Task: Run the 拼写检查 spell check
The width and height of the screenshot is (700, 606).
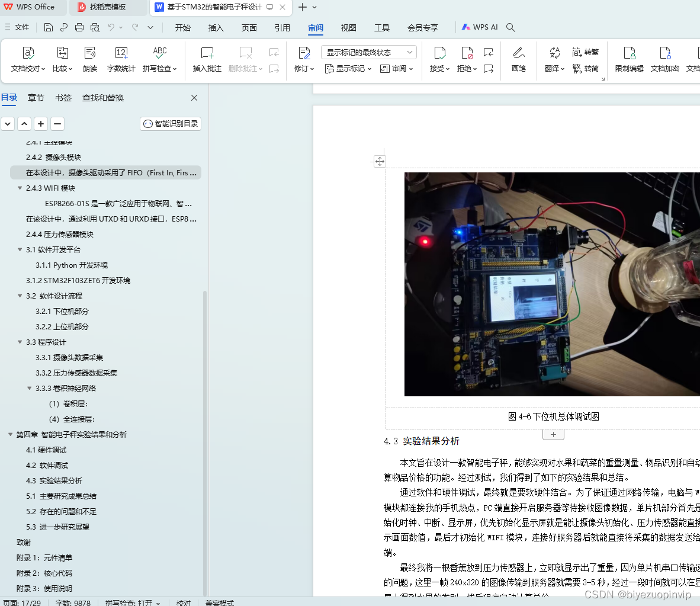Action: [x=159, y=59]
